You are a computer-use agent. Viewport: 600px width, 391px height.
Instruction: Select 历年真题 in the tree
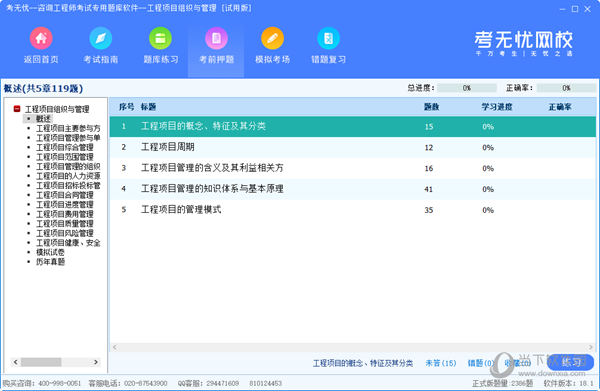(x=50, y=262)
